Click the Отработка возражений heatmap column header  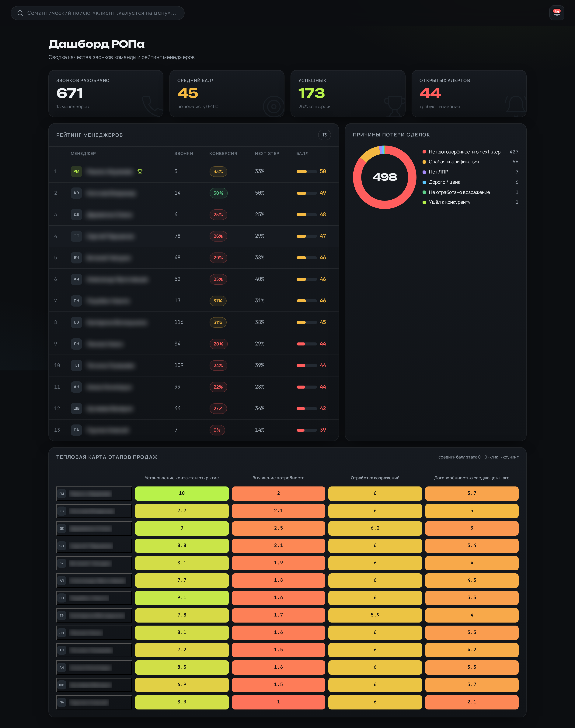click(375, 478)
